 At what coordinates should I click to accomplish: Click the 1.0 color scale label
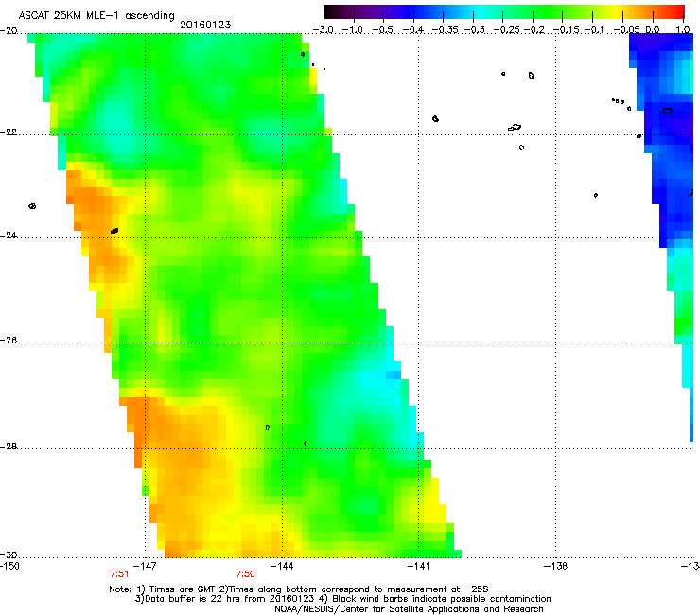click(683, 30)
